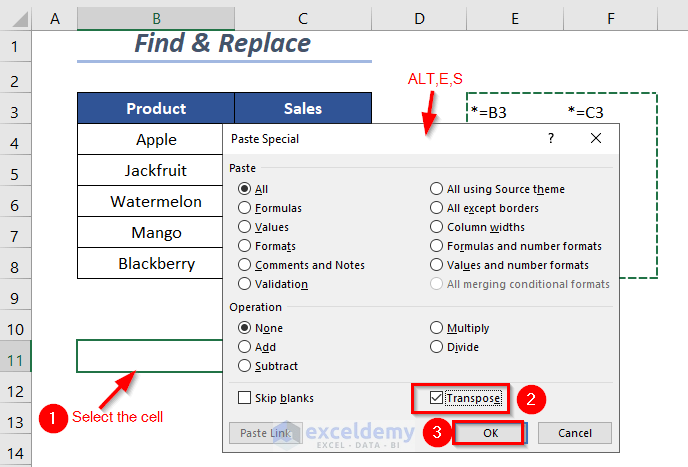The width and height of the screenshot is (688, 467).
Task: Select the Formats paste option
Action: (x=245, y=246)
